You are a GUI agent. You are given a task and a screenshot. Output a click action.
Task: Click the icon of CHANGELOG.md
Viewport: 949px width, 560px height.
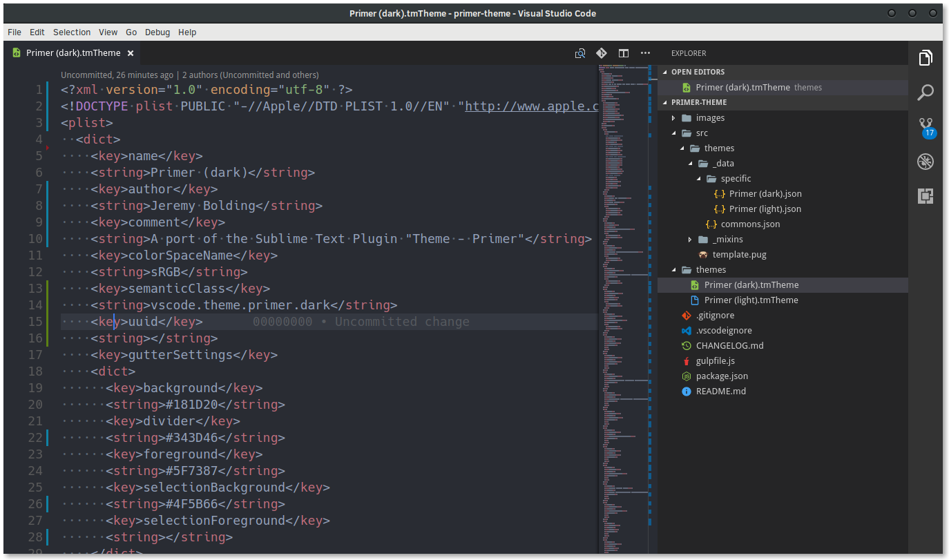(687, 346)
